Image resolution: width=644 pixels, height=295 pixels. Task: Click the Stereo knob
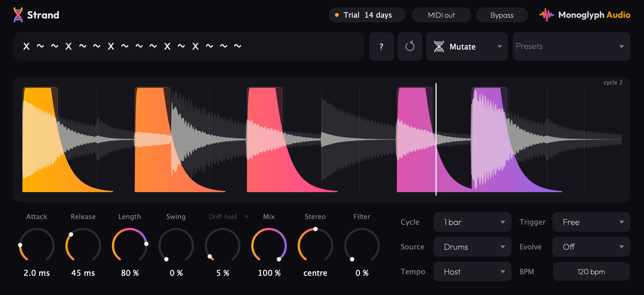(315, 245)
